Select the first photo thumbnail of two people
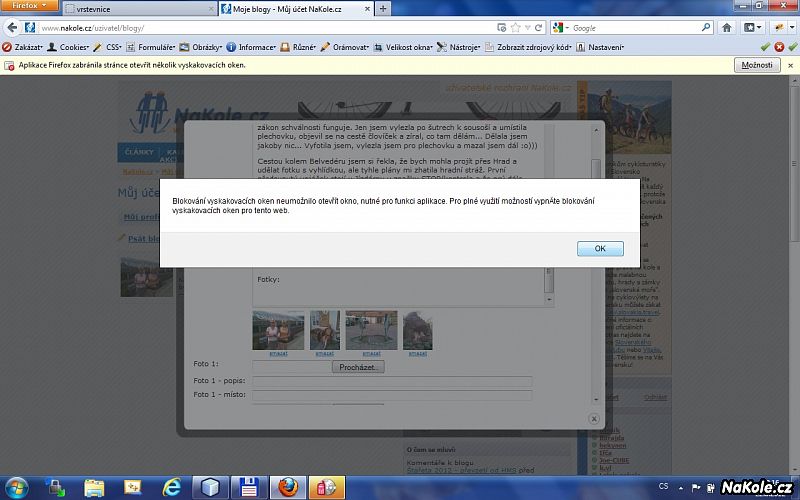Viewport: 800px width, 500px height. (x=278, y=330)
